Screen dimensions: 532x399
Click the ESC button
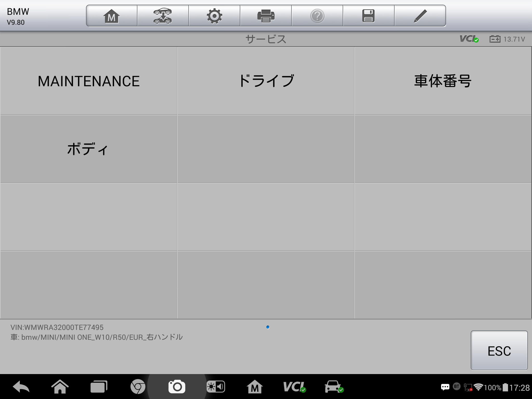[499, 350]
